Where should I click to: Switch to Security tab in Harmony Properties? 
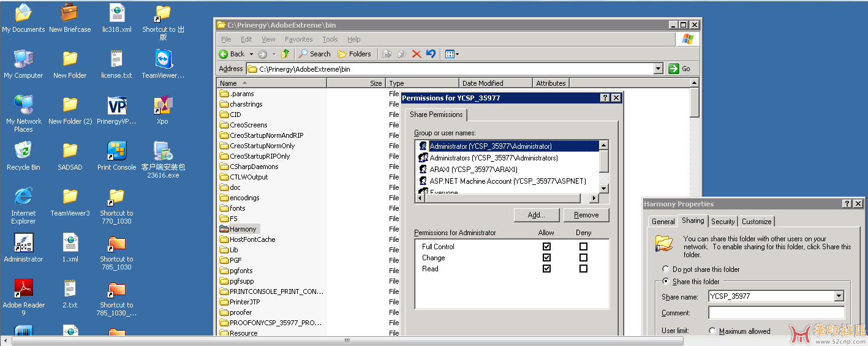click(723, 222)
